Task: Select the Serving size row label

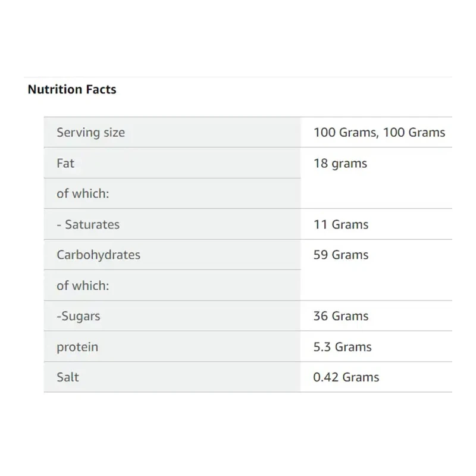Action: click(90, 132)
